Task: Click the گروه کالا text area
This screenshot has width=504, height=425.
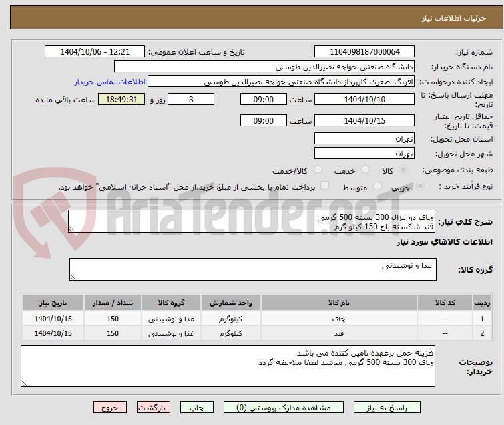Action: click(252, 269)
